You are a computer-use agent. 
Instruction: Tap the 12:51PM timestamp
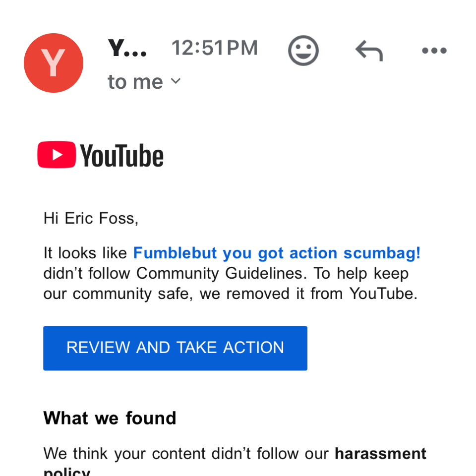click(x=214, y=49)
